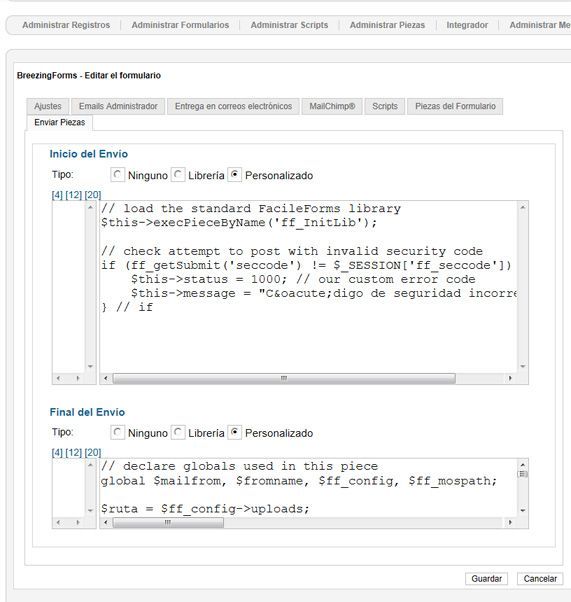Click scroll-left arrow of Inicio code editor
This screenshot has width=571, height=602.
106,378
